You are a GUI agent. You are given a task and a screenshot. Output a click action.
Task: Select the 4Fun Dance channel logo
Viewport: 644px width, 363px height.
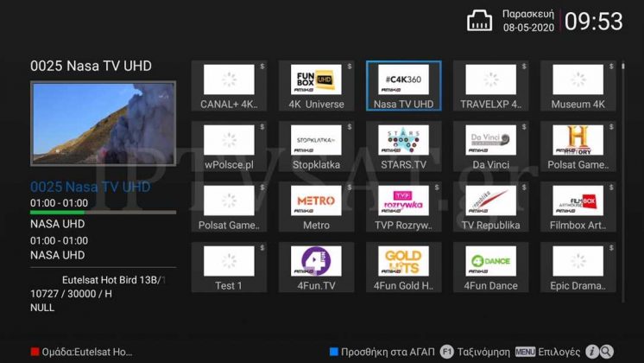(490, 261)
